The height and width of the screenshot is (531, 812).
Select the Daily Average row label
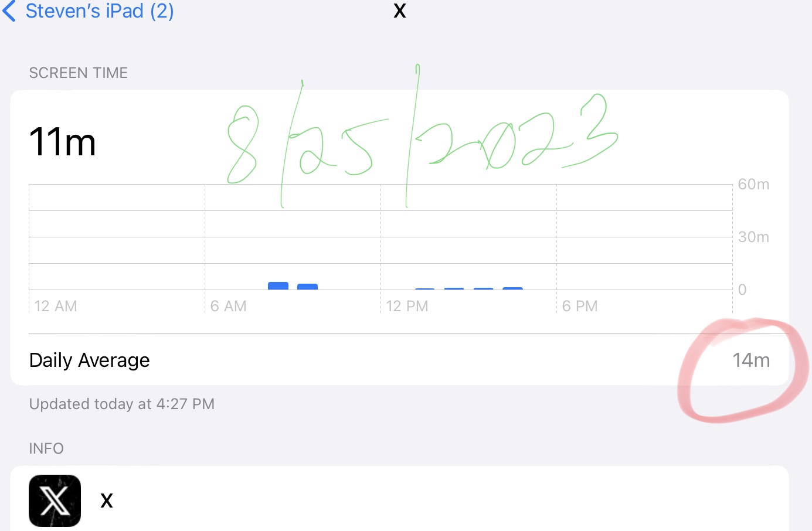[x=90, y=360]
